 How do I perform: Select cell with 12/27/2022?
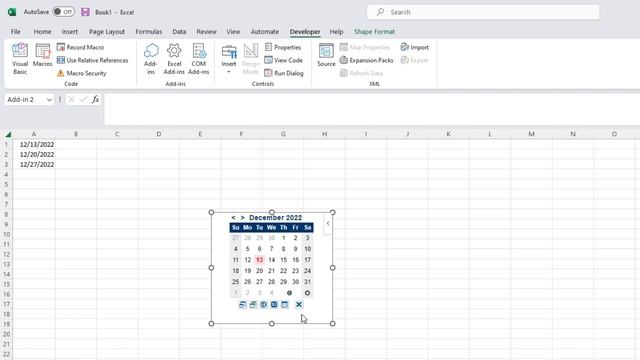pyautogui.click(x=34, y=164)
